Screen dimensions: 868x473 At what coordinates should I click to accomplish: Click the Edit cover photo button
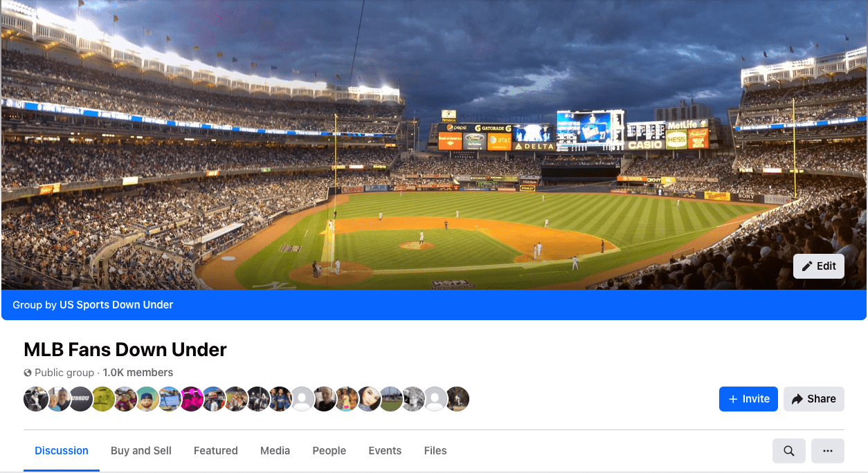(819, 266)
